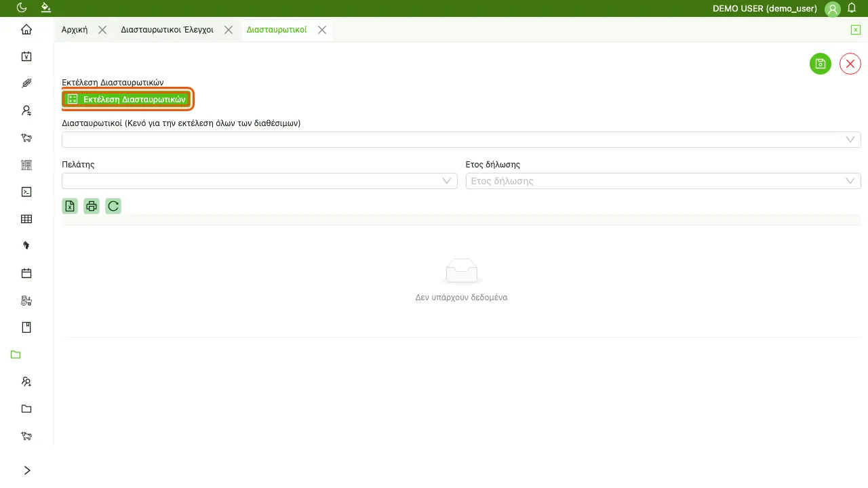
Task: Close all tabs with green X icon
Action: point(856,30)
